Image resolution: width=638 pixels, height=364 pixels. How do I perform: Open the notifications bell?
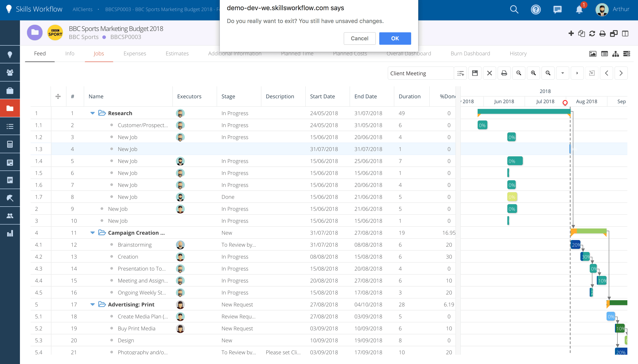(579, 10)
